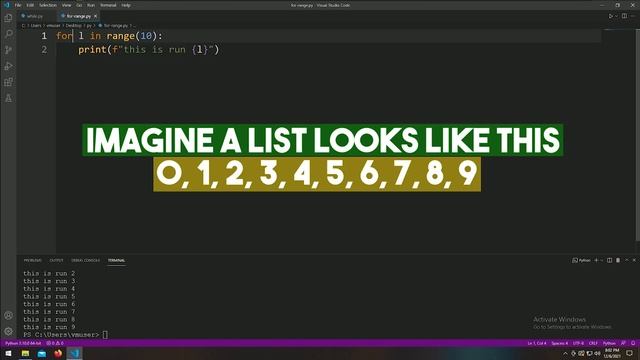
Task: Open the Selection menu
Action: 48,5
